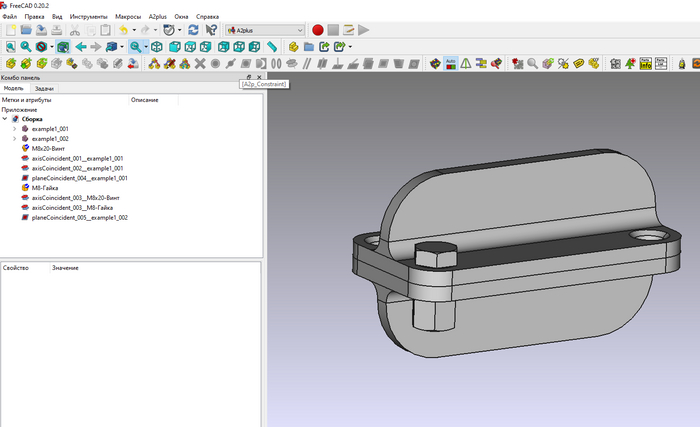Select the isometric view cube icon
The image size is (700, 427).
pyautogui.click(x=157, y=47)
